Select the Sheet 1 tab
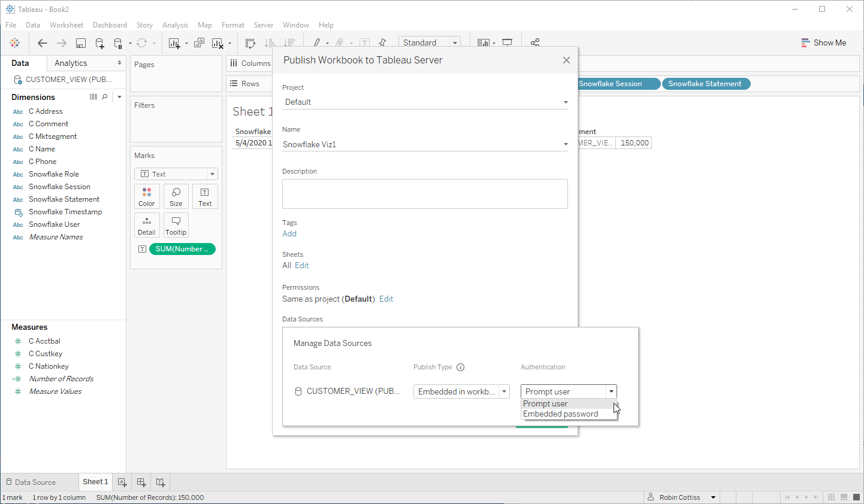Viewport: 864px width, 504px height. pos(95,482)
